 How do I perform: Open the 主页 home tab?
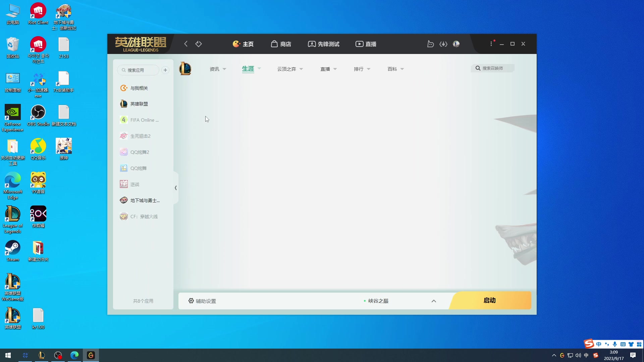pyautogui.click(x=243, y=44)
